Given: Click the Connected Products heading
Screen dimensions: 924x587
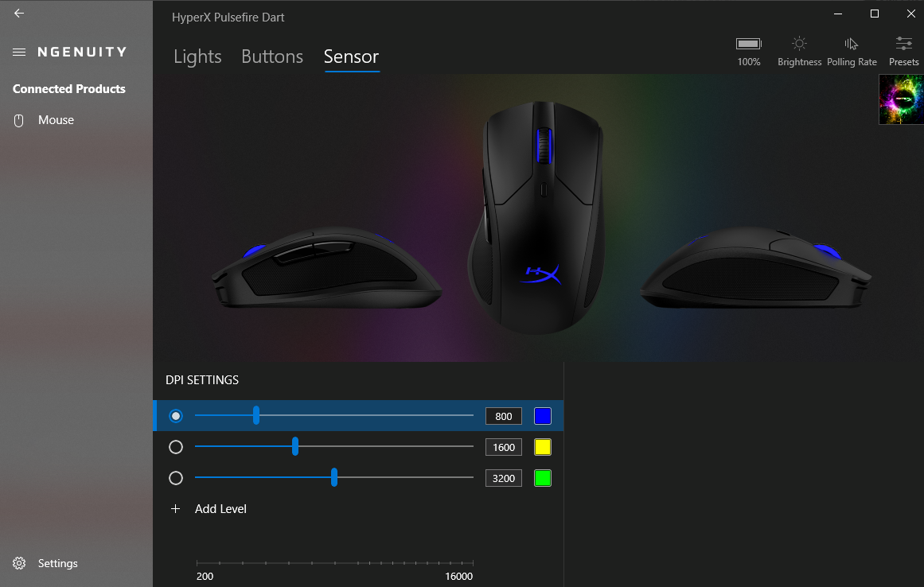Looking at the screenshot, I should [x=69, y=89].
